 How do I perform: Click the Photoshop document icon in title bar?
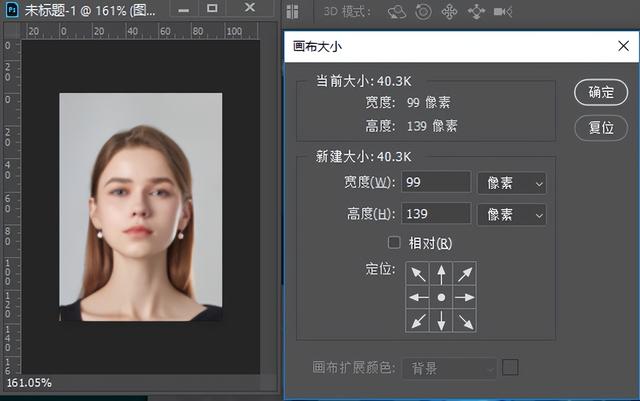[x=12, y=10]
